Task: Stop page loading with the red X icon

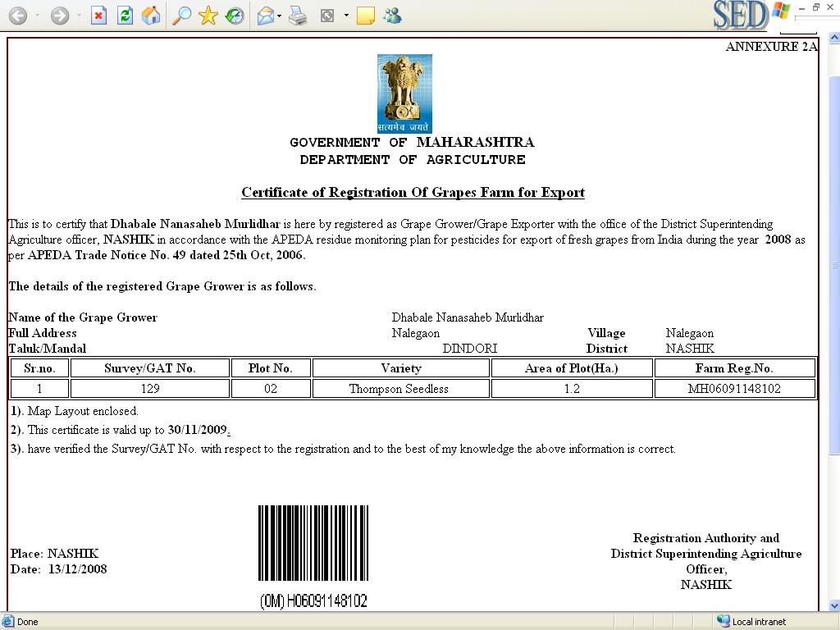Action: click(x=98, y=16)
